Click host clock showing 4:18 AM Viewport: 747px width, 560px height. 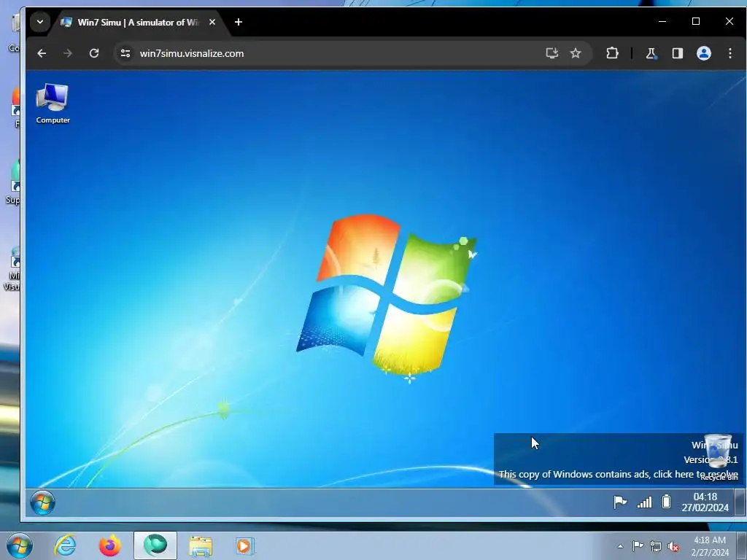click(x=710, y=546)
